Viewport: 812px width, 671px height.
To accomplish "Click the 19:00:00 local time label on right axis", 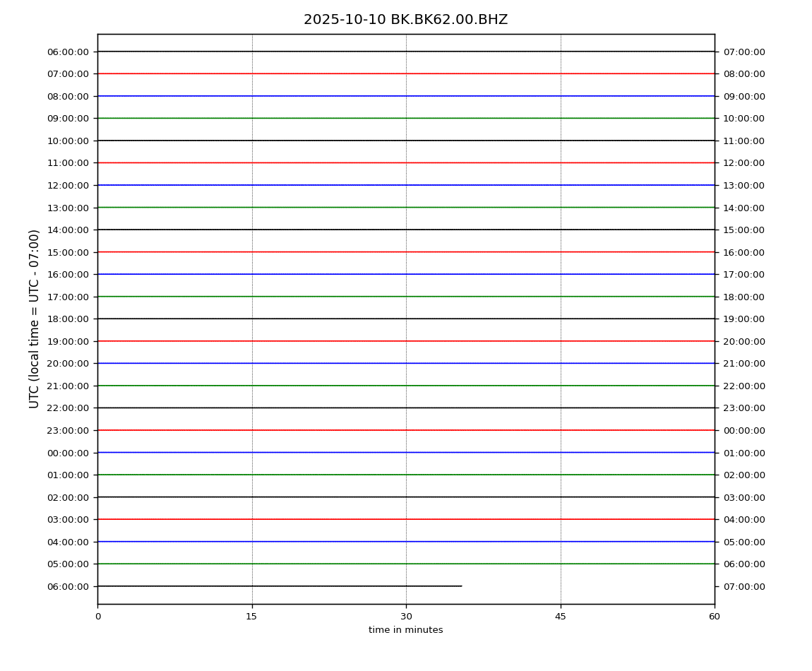I will tap(744, 319).
